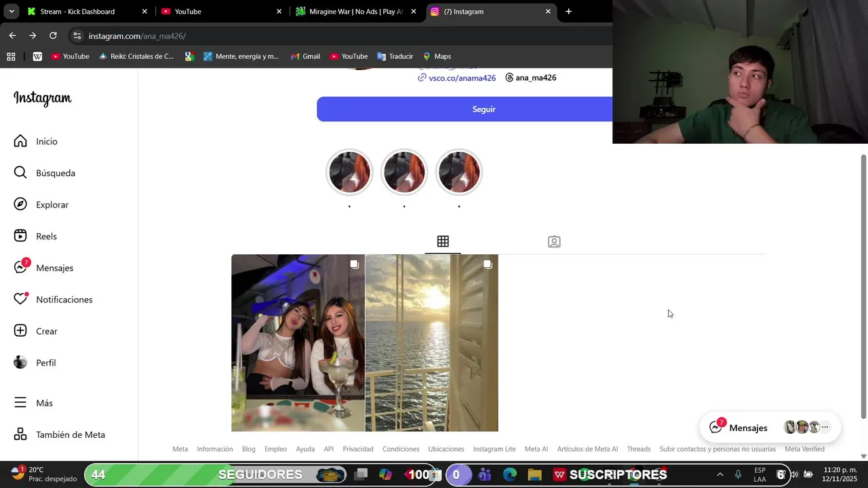Image resolution: width=868 pixels, height=488 pixels.
Task: Open Mensajes in the left sidebar
Action: [43, 268]
